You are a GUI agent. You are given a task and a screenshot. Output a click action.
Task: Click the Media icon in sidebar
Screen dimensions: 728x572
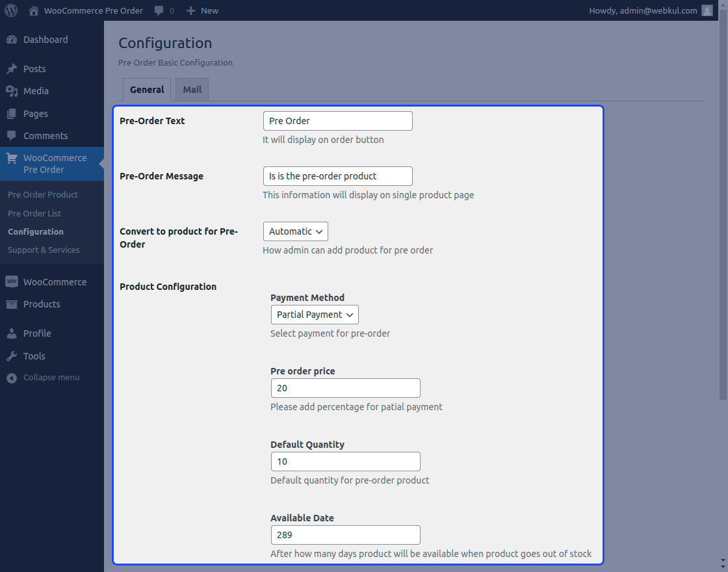12,91
